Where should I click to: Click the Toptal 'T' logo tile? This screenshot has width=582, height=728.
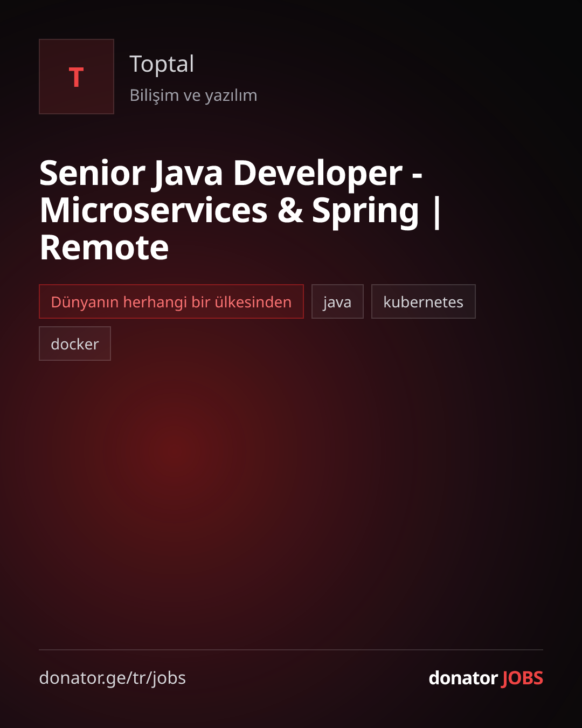point(77,77)
